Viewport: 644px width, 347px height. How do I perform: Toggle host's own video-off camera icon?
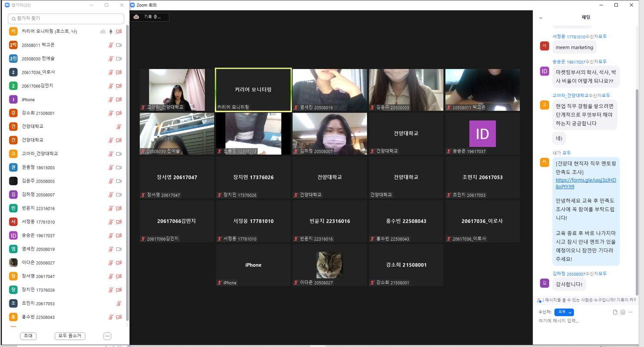pyautogui.click(x=119, y=32)
